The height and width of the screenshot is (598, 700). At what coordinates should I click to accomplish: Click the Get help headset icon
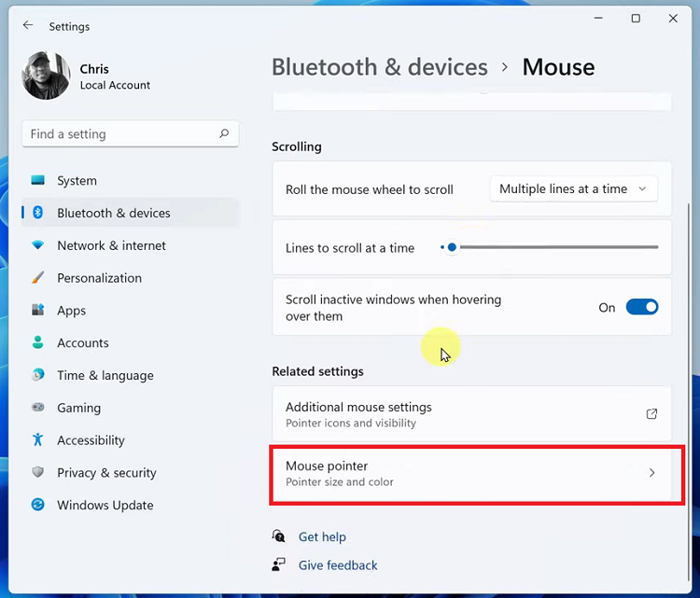pyautogui.click(x=278, y=536)
